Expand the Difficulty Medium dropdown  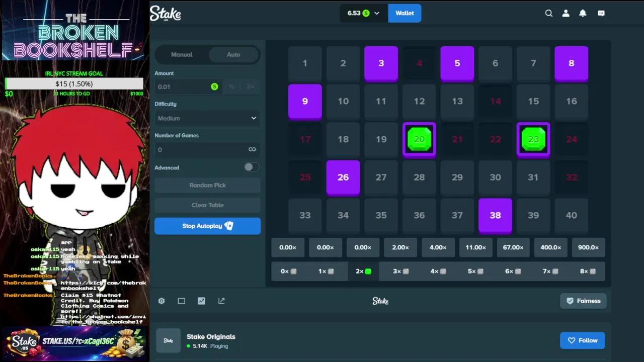coord(207,118)
